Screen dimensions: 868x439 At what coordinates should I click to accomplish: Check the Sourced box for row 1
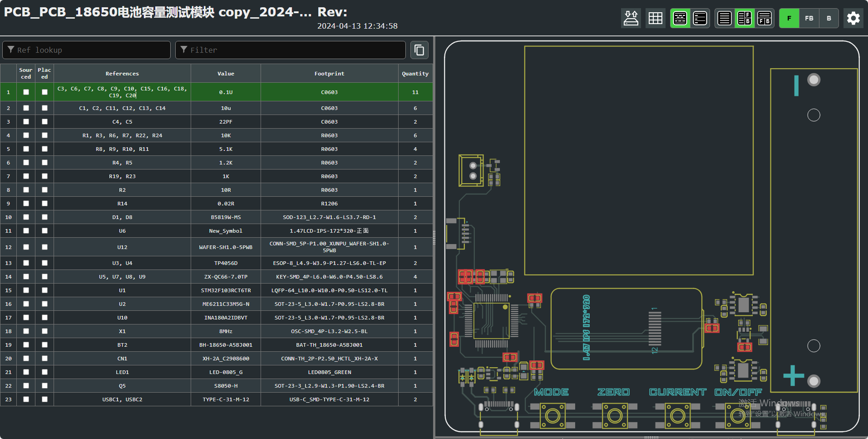click(26, 92)
